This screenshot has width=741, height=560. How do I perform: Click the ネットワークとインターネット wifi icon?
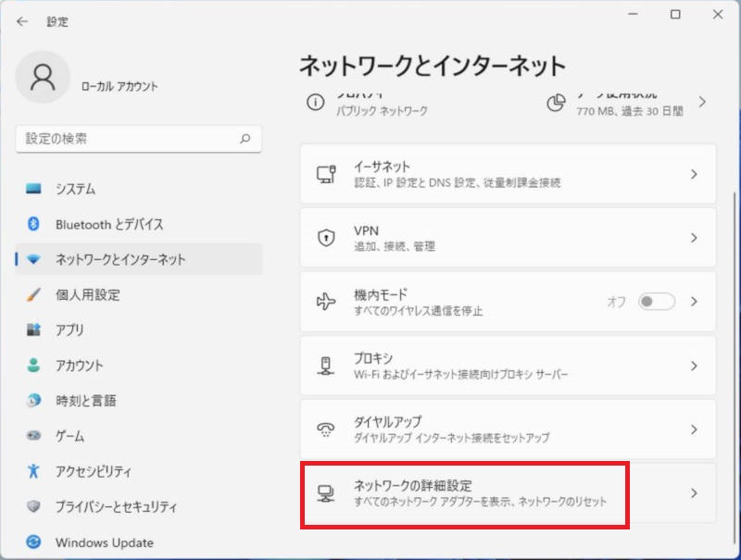(x=33, y=259)
